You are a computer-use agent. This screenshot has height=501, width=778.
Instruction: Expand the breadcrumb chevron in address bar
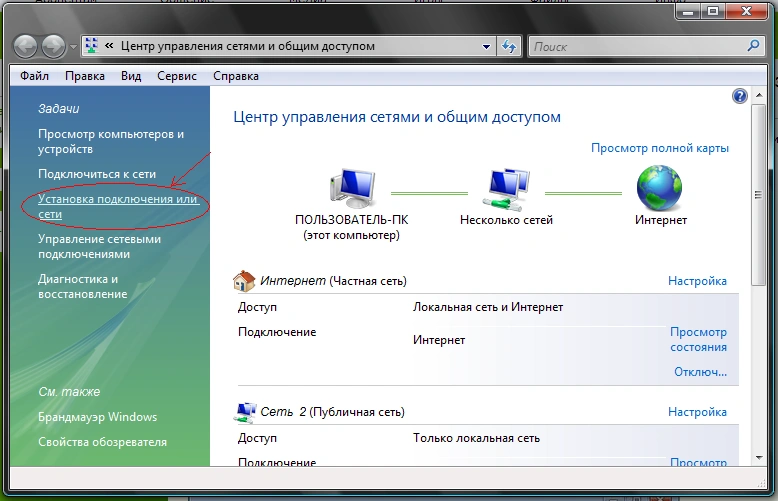point(109,46)
